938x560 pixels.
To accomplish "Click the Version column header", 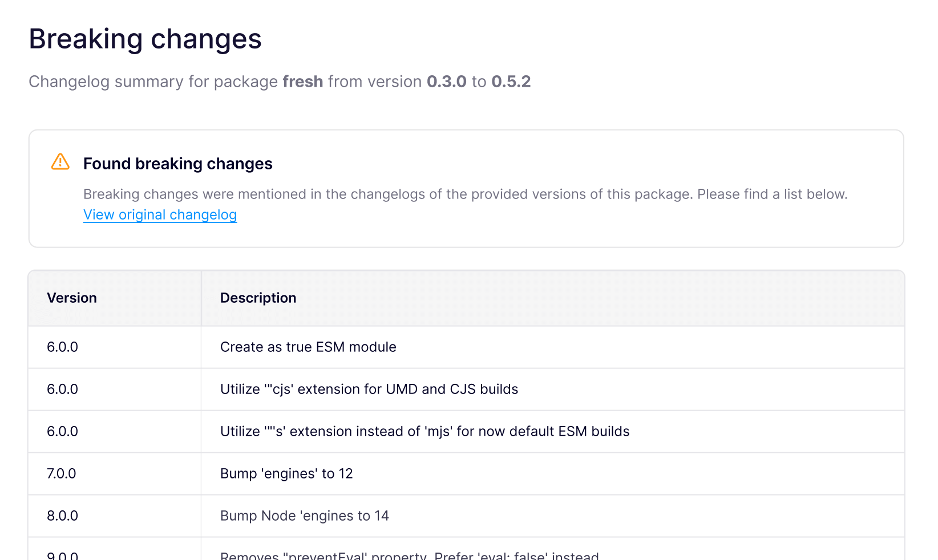I will [72, 298].
